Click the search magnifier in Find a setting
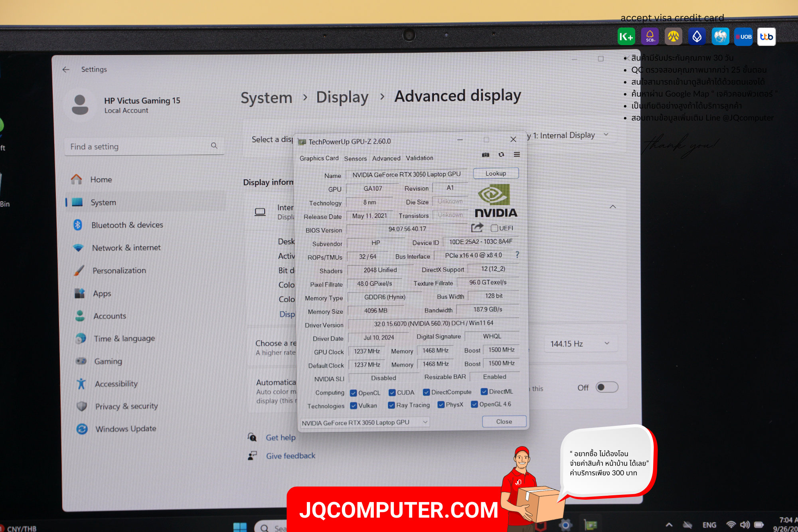 coord(214,146)
